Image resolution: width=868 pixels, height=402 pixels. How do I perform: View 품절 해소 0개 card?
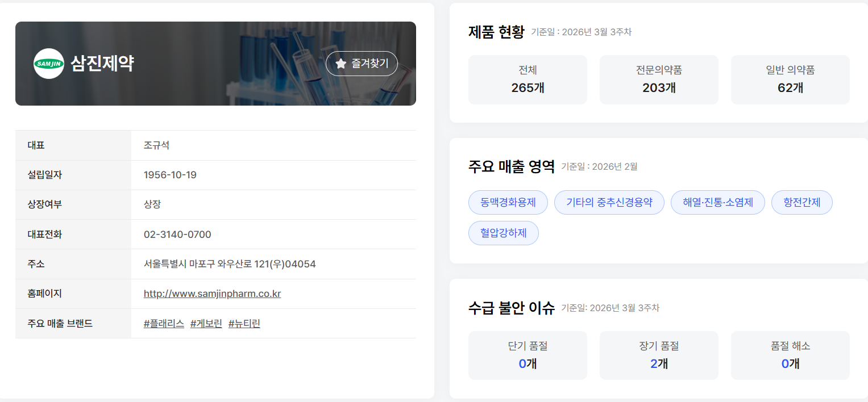click(x=790, y=355)
